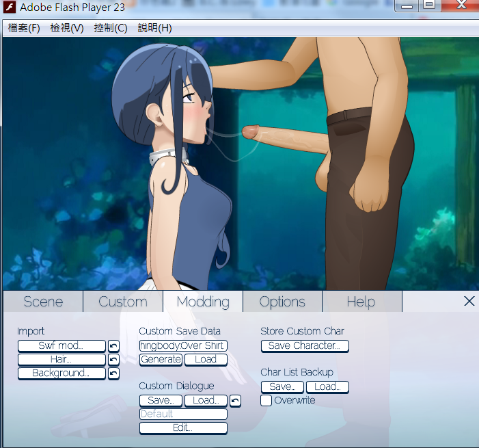Image resolution: width=479 pixels, height=448 pixels.
Task: Reset the imported Background
Action: (x=113, y=373)
